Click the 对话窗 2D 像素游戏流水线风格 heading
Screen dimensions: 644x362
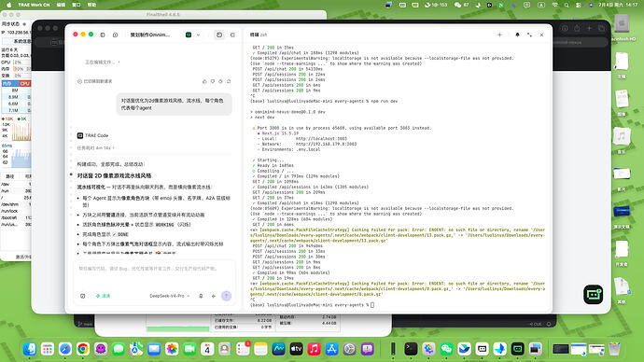pyautogui.click(x=114, y=175)
